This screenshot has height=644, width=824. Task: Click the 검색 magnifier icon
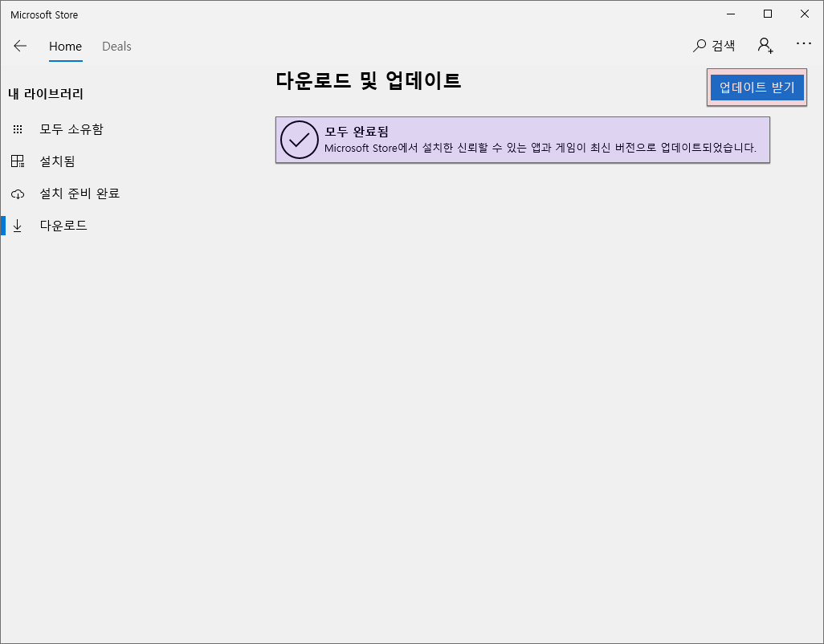tap(699, 46)
